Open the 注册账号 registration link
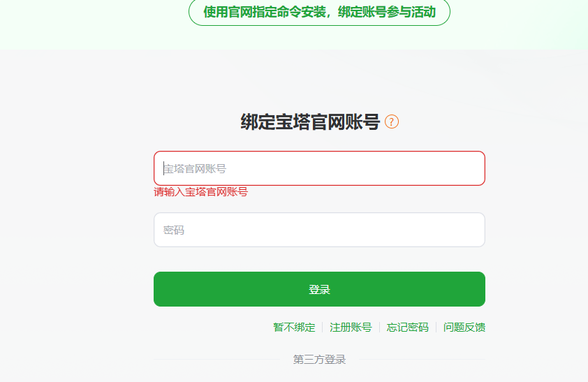This screenshot has width=588, height=382. [x=351, y=328]
